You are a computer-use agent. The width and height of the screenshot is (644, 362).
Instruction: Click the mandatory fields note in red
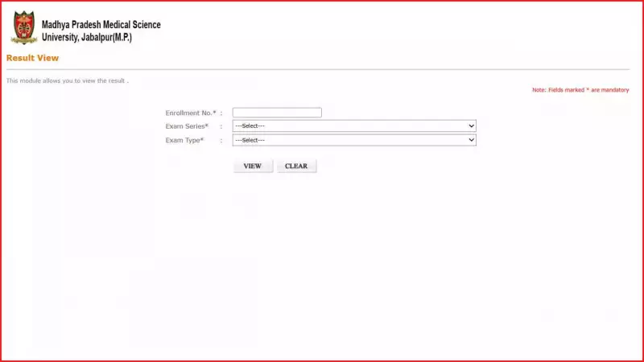(x=580, y=90)
